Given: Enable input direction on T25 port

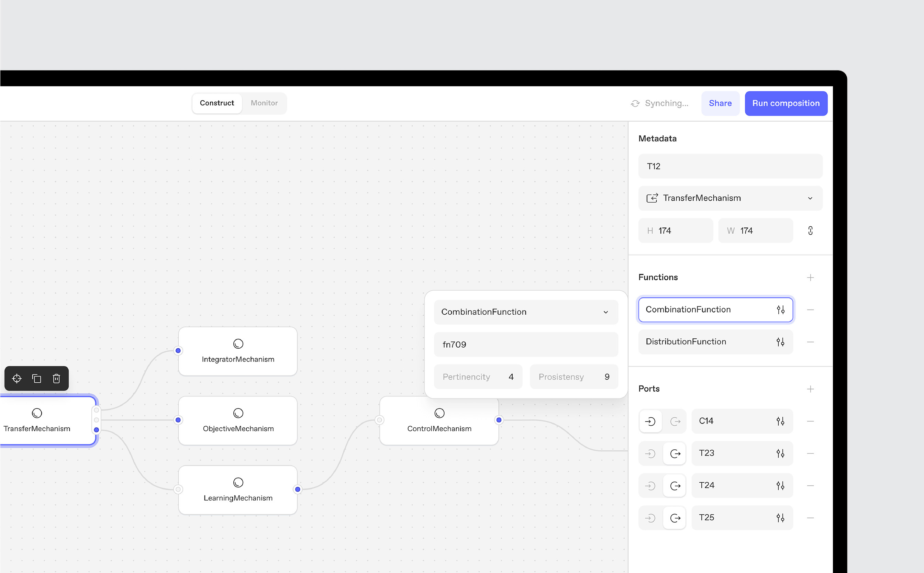Looking at the screenshot, I should (650, 517).
